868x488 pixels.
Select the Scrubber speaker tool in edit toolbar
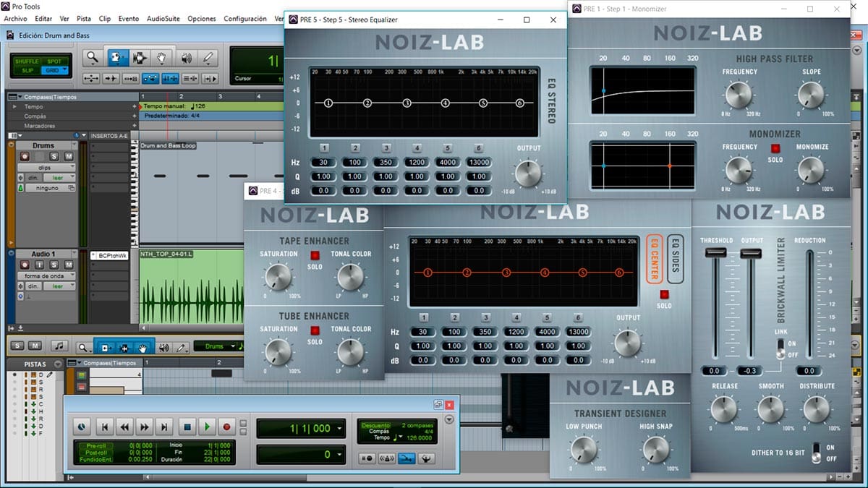187,57
